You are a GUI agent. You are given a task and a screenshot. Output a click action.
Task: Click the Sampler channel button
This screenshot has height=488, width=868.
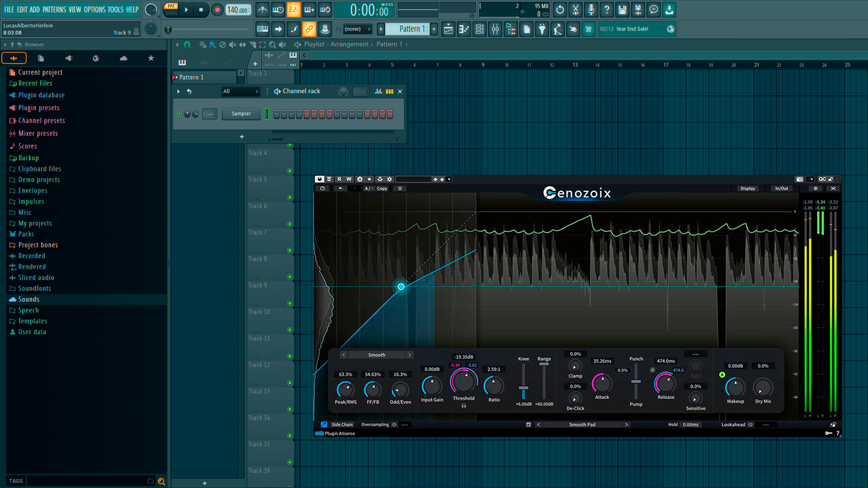[x=241, y=114]
